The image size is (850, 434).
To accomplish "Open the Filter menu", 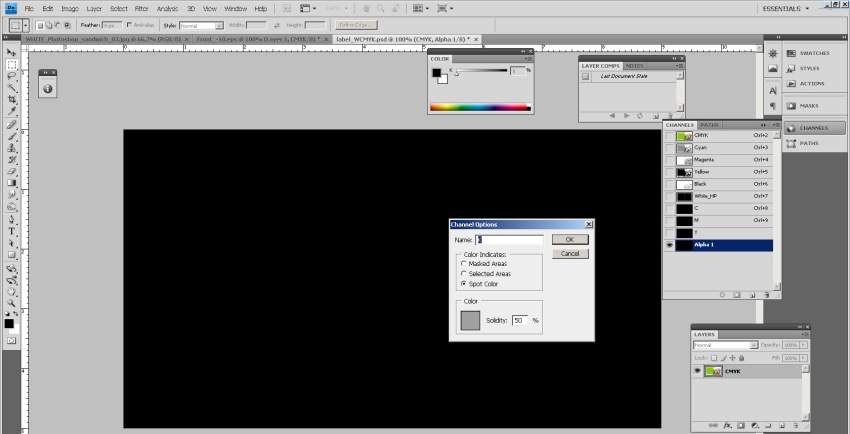I will tap(141, 9).
